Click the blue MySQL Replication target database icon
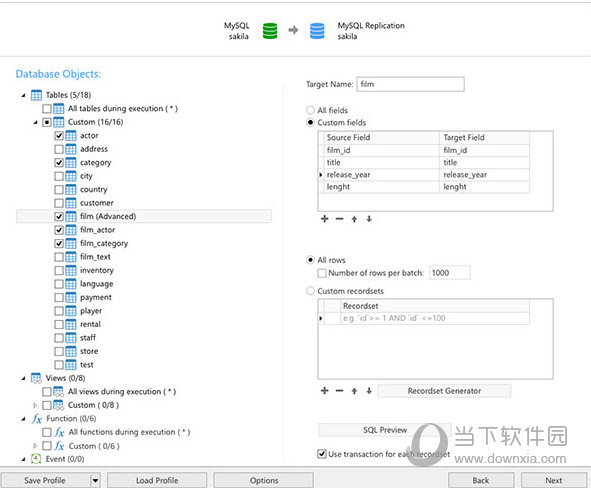Screen dimensions: 591x488 click(317, 31)
